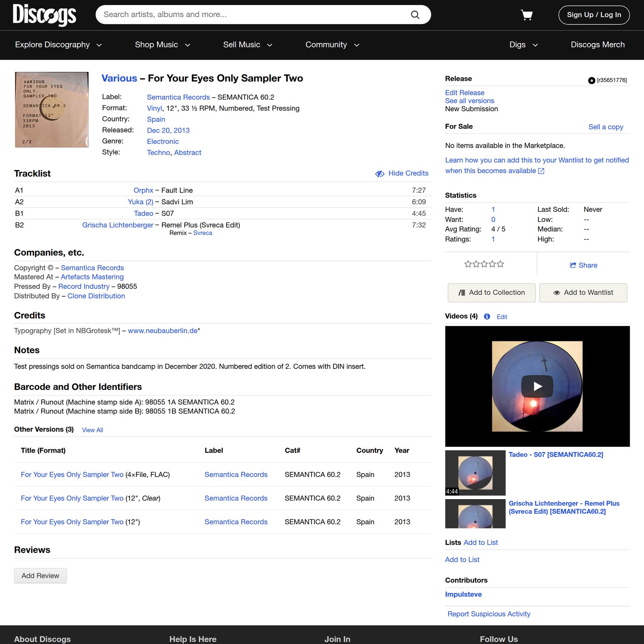Click Add Review button
Viewport: 644px width, 644px height.
pyautogui.click(x=40, y=576)
